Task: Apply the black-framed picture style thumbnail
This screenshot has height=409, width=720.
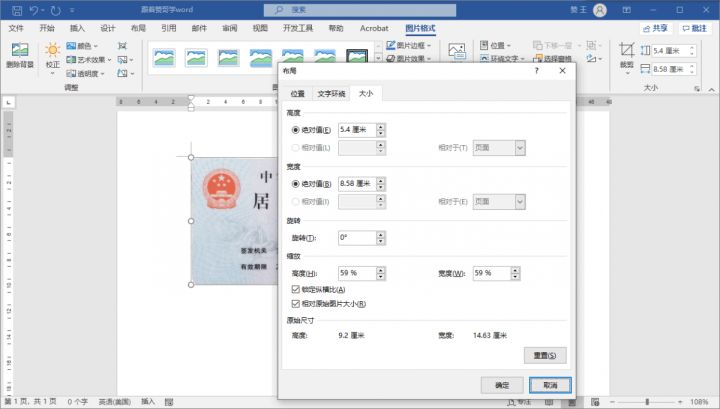Action: [357, 56]
